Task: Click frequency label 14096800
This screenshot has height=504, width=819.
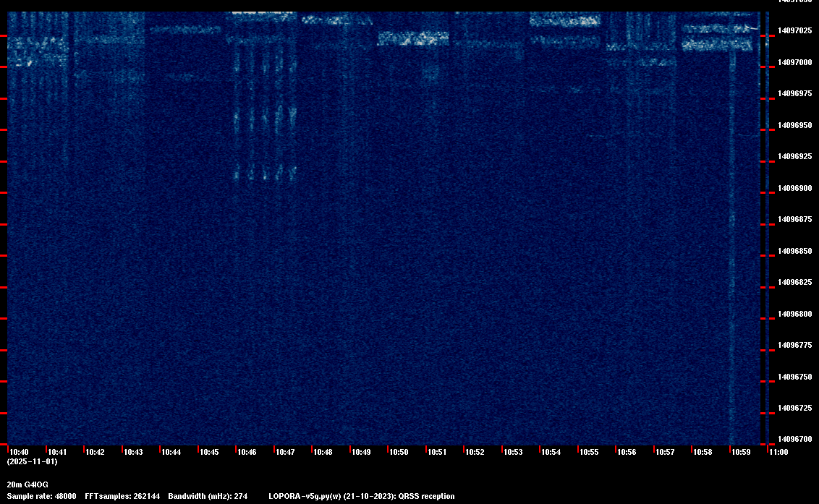Action: pyautogui.click(x=795, y=314)
